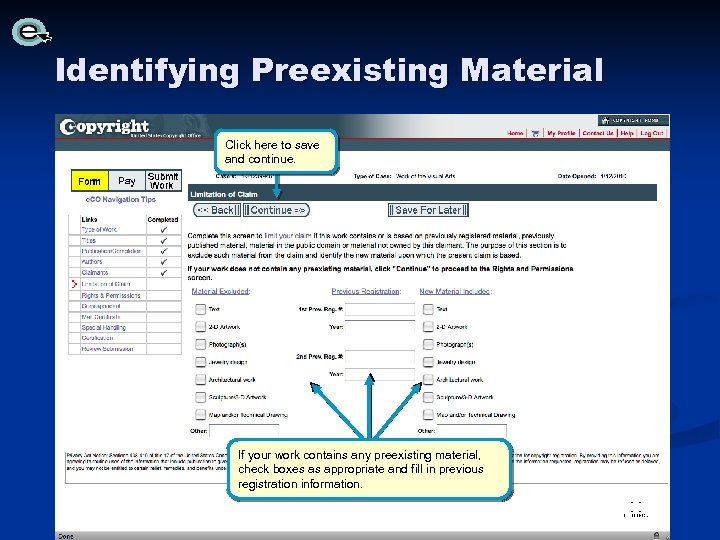Click the Back button
Image resolution: width=720 pixels, height=540 pixels.
[217, 210]
